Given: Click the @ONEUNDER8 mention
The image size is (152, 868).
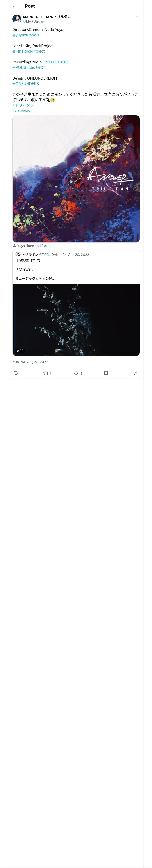Looking at the screenshot, I should (26, 84).
